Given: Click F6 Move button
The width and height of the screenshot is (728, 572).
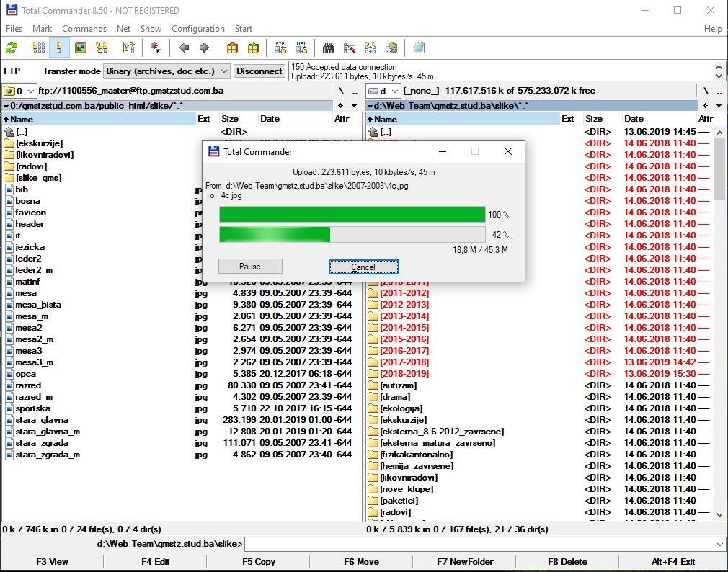Looking at the screenshot, I should (361, 561).
